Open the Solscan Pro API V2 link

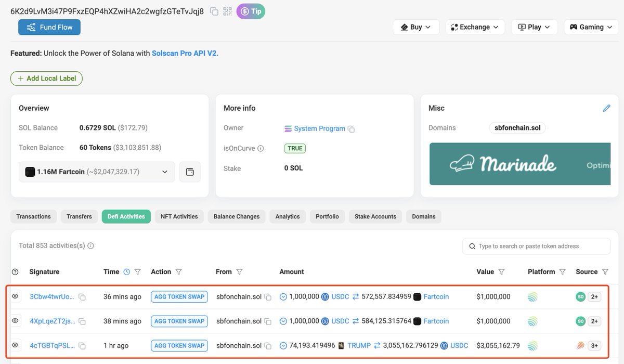pyautogui.click(x=185, y=53)
